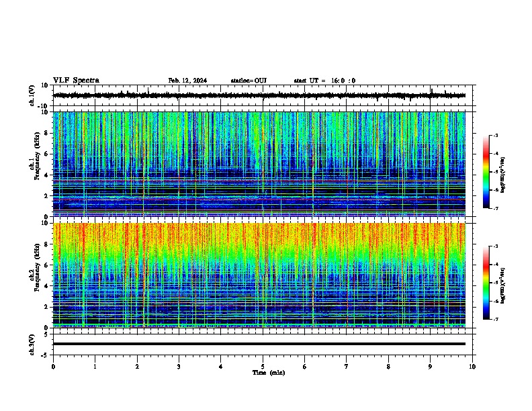The width and height of the screenshot is (532, 411).
Task: Click the "6" tick label on Time axis
Action: [x=305, y=367]
